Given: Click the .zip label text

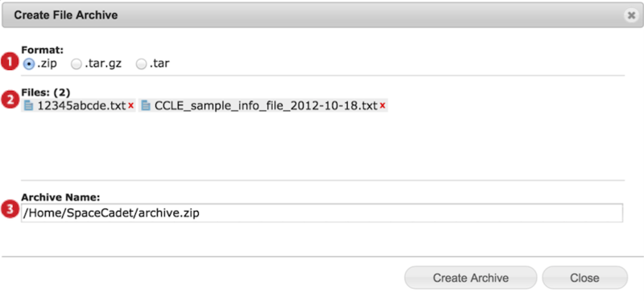Looking at the screenshot, I should [x=47, y=64].
